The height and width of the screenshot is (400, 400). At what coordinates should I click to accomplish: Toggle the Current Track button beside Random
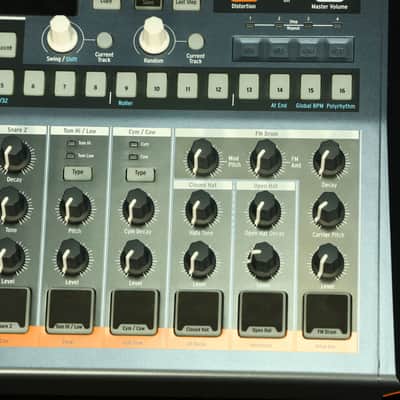[x=196, y=42]
